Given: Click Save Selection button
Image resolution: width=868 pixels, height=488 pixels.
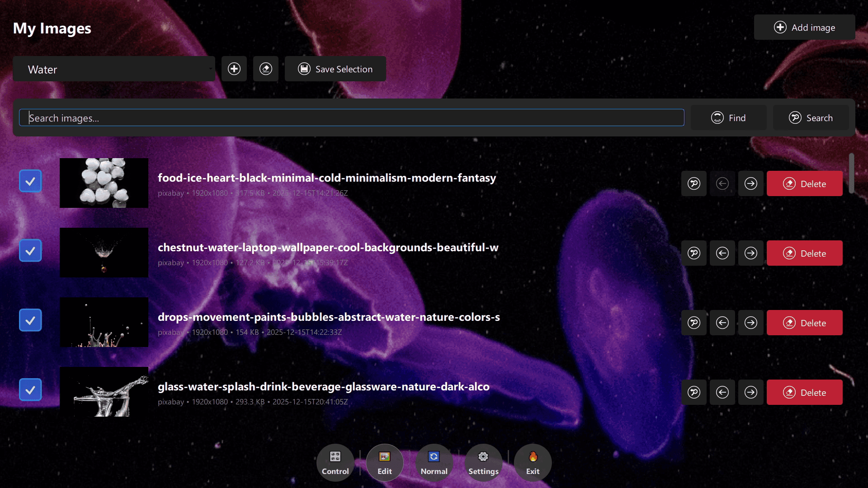Looking at the screenshot, I should [x=335, y=69].
